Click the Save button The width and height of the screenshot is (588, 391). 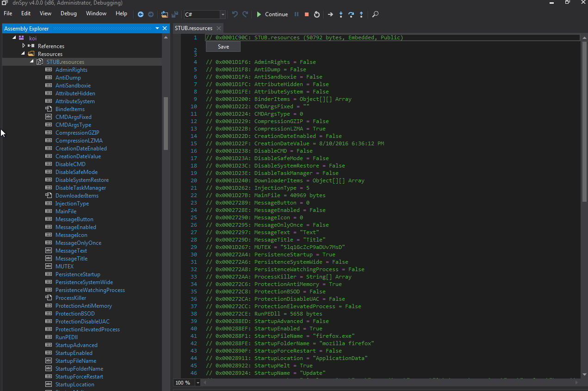tap(223, 47)
